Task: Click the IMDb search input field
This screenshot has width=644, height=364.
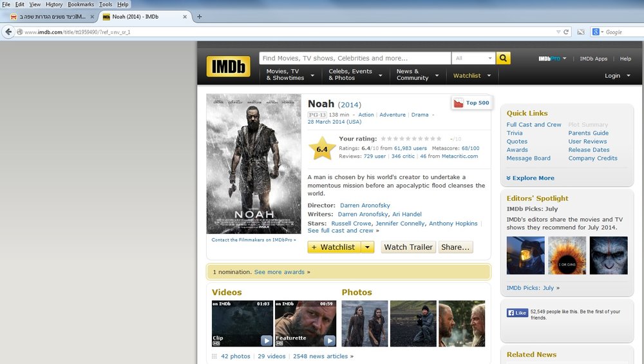Action: (355, 59)
